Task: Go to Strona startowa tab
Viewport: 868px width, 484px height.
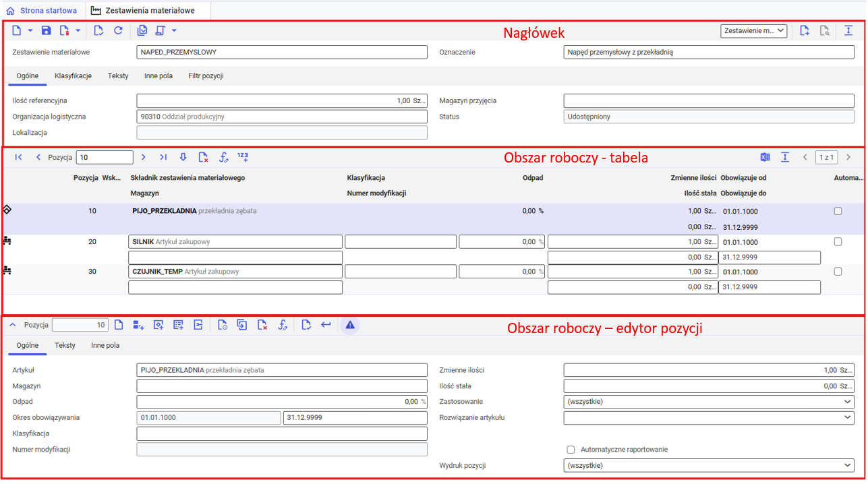Action: pos(42,11)
